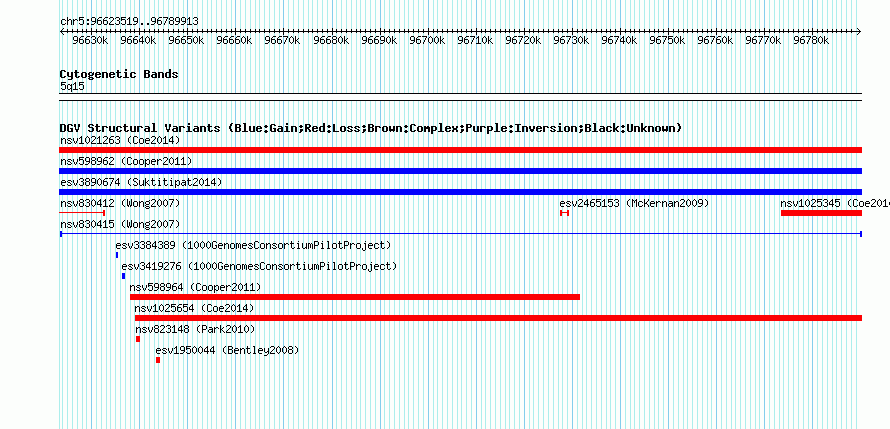Select the red nsv598964 loss bar
890x429 pixels.
tap(355, 297)
